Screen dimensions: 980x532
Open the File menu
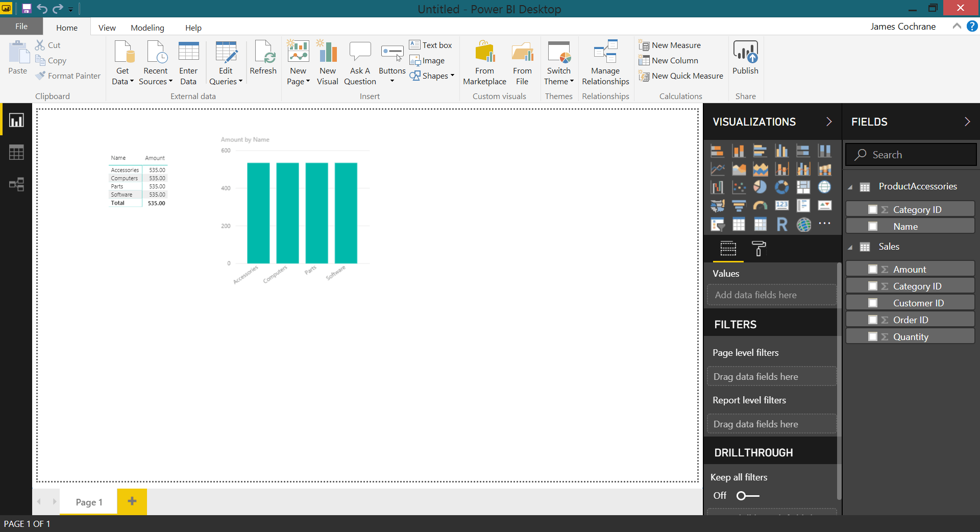(21, 26)
